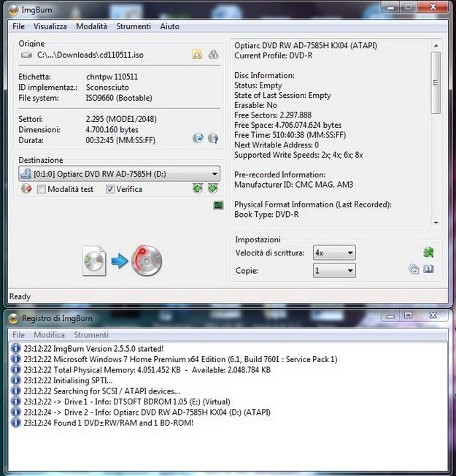
Task: Click 'Drive 2 - Info: Optiarc DVD RW' log line
Action: (147, 412)
